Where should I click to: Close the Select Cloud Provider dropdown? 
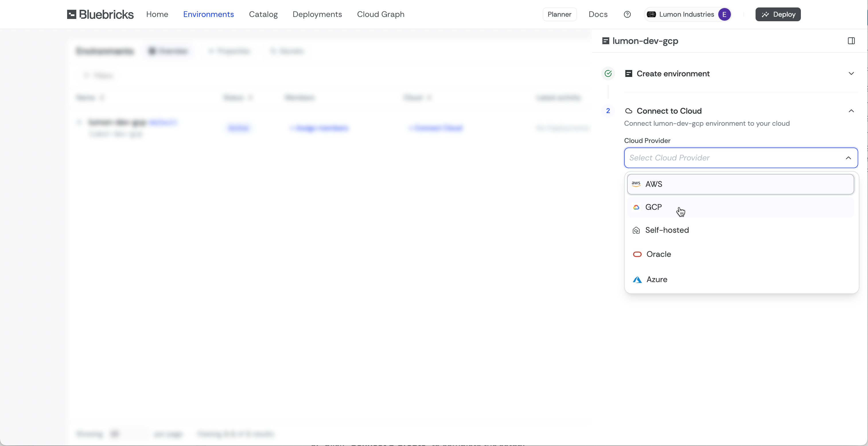[848, 158]
